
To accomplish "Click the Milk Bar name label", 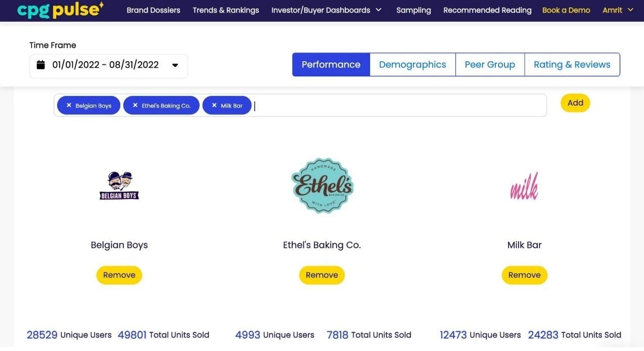I will 524,245.
